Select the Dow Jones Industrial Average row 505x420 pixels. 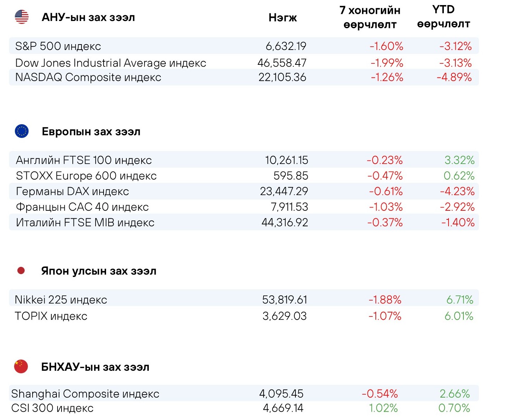(244, 63)
